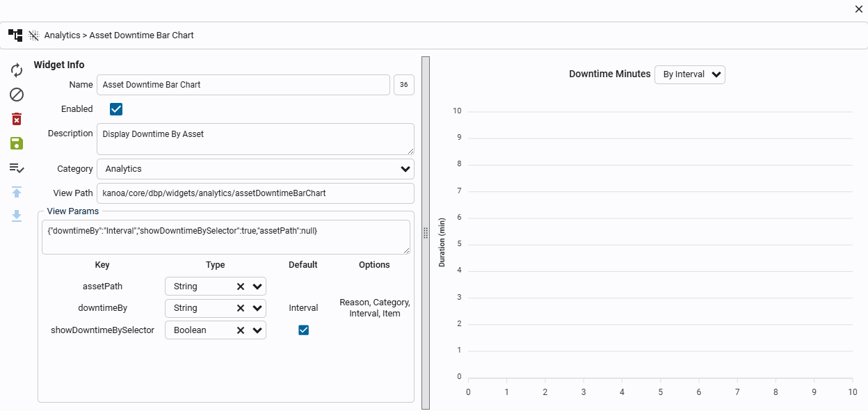868x411 pixels.
Task: Click the Key column header
Action: [x=102, y=265]
